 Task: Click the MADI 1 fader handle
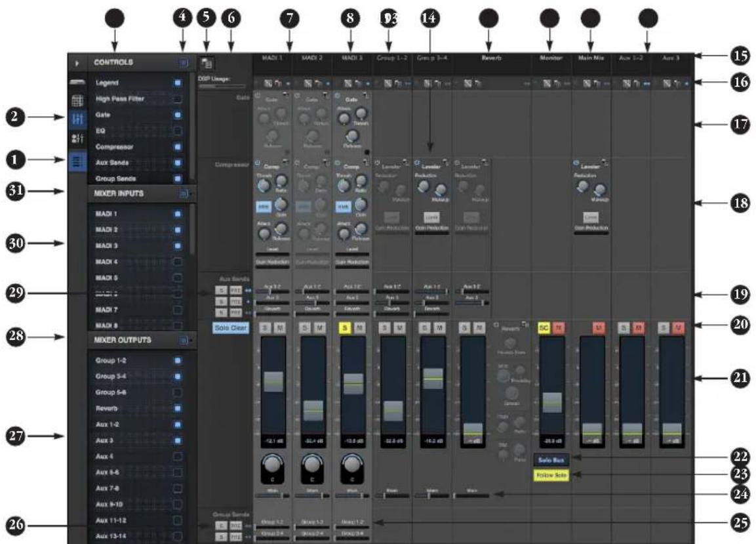[x=273, y=381]
